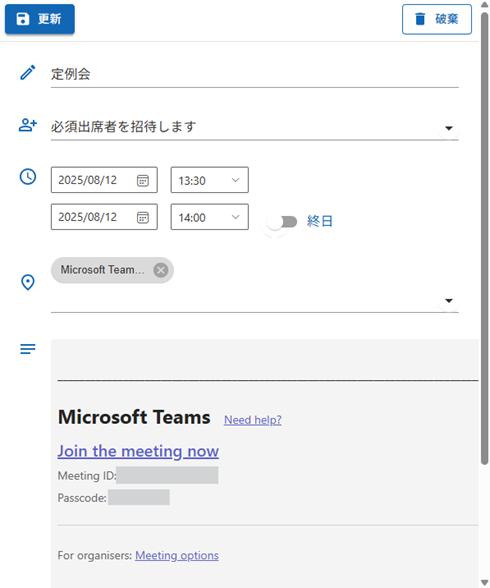Toggle the 終日 all-day switch
Screen dimensions: 490x588
coord(282,222)
